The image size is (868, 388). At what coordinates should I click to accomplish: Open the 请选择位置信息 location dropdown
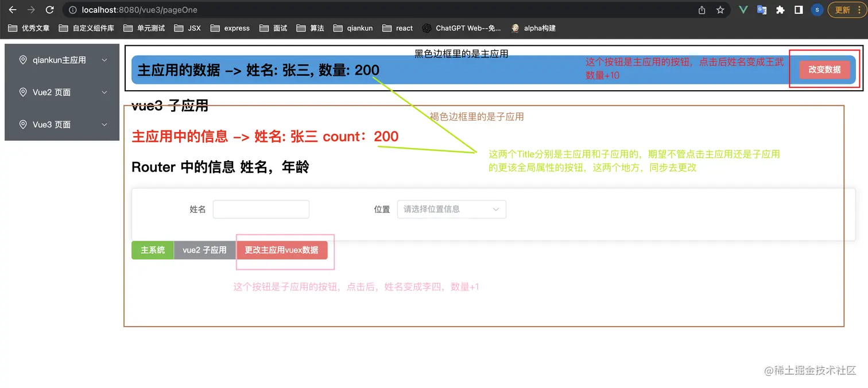pos(451,209)
